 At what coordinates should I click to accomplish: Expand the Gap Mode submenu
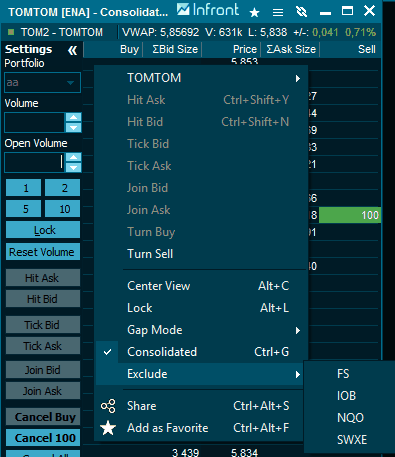tap(298, 330)
